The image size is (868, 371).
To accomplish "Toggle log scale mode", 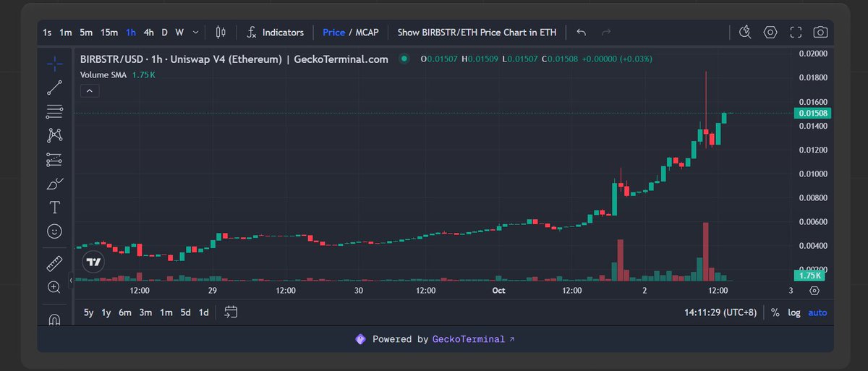I will (x=794, y=312).
